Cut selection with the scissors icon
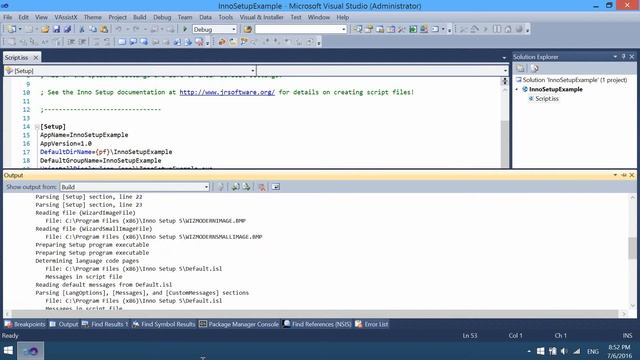Screen dimensions: 640x360 point(82,29)
